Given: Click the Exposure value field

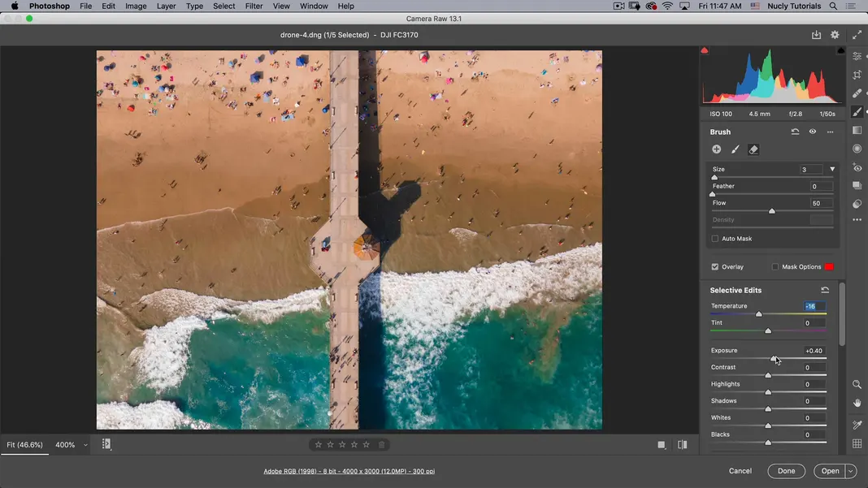Looking at the screenshot, I should [814, 351].
